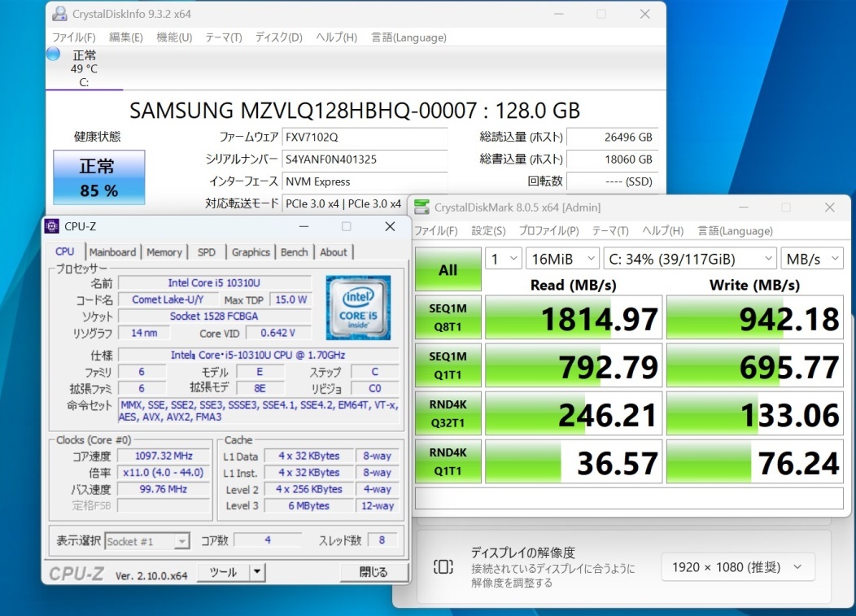The image size is (856, 616).
Task: Click the RND4K Q1T1 read result 36.57
Action: point(574,462)
